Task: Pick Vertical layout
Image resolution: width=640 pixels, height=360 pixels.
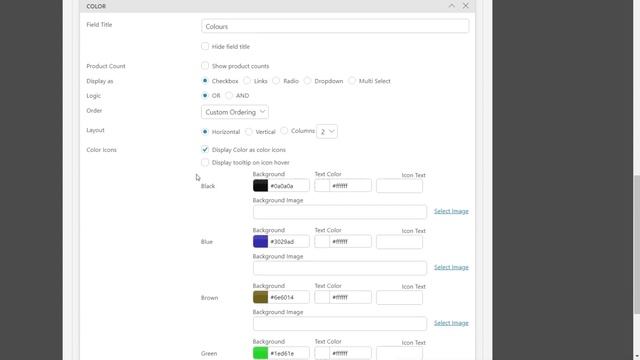Action: point(249,132)
